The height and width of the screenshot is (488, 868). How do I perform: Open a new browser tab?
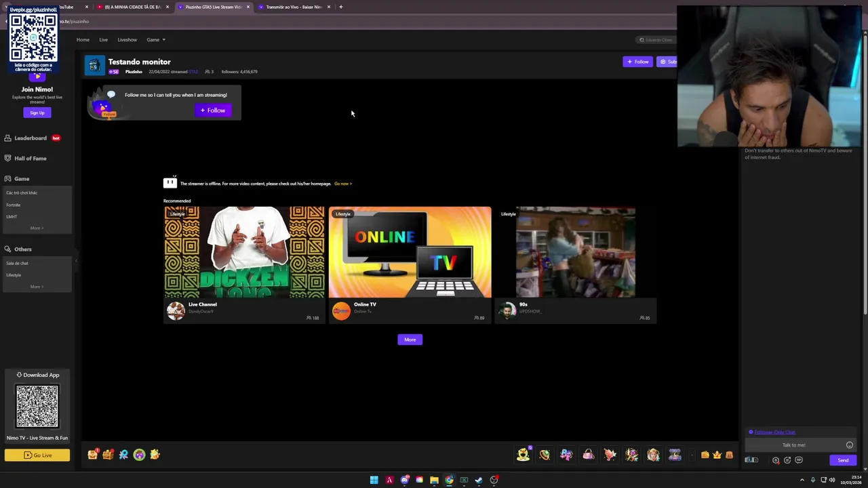340,7
